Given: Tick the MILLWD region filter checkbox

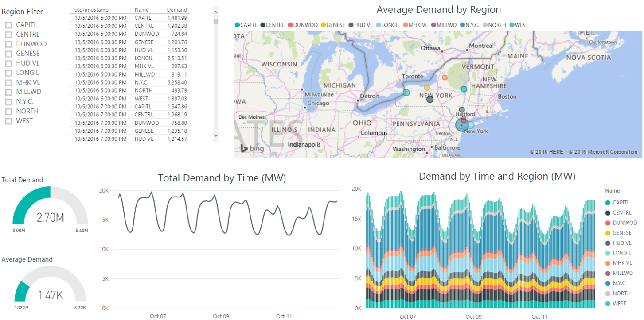Looking at the screenshot, I should click(x=8, y=92).
